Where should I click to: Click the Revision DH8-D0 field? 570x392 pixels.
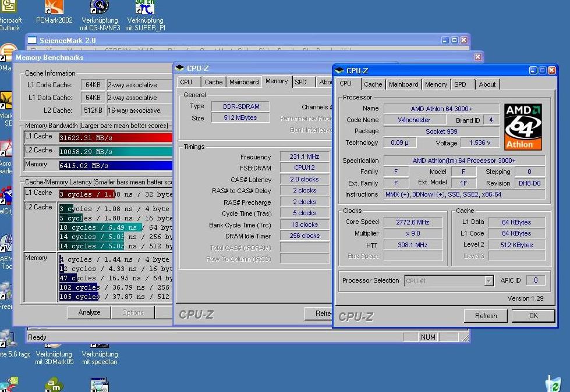(530, 183)
